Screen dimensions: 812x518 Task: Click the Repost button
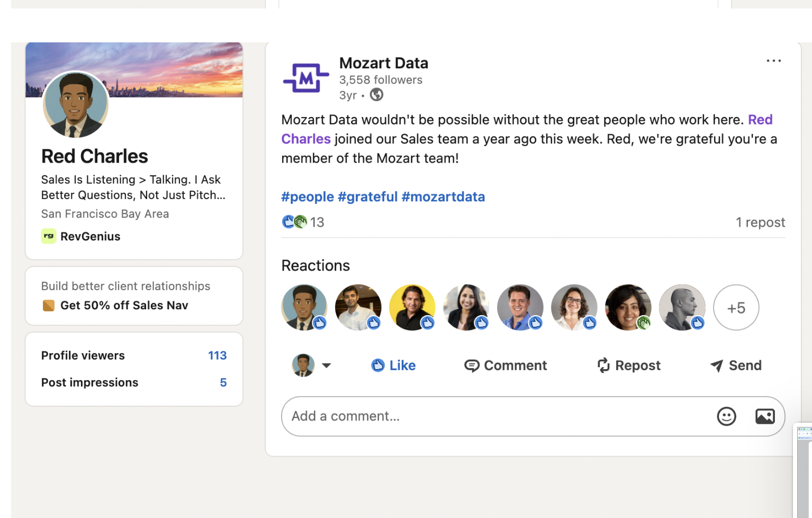[x=629, y=365]
